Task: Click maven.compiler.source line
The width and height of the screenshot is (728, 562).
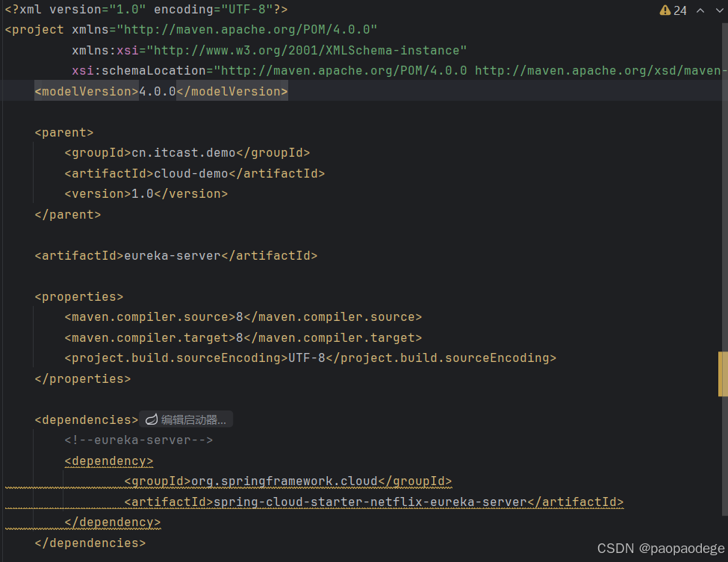Action: [243, 317]
